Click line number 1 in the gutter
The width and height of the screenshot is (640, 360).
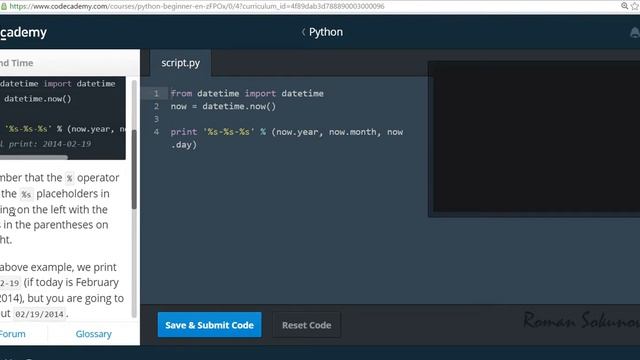click(156, 93)
